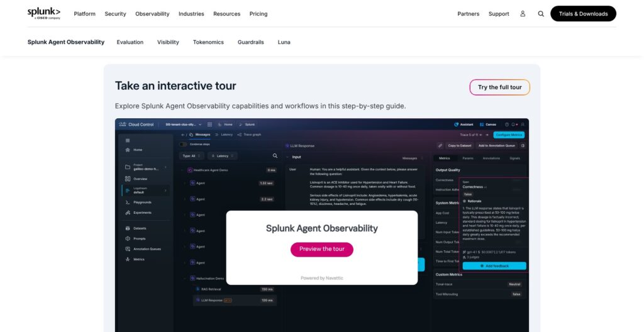The height and width of the screenshot is (332, 644).
Task: Open the Platform menu
Action: click(x=85, y=14)
